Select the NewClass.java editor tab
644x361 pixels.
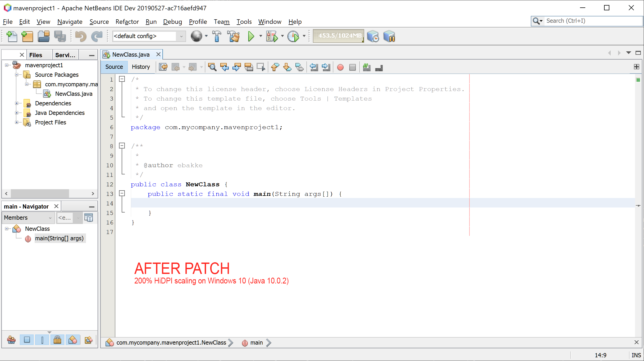point(131,55)
